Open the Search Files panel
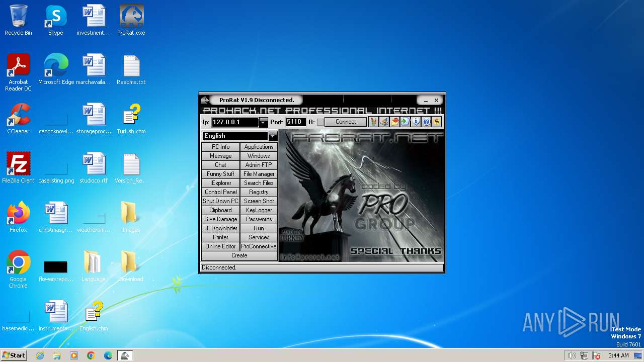Viewport: 644px width, 362px height. (x=259, y=183)
